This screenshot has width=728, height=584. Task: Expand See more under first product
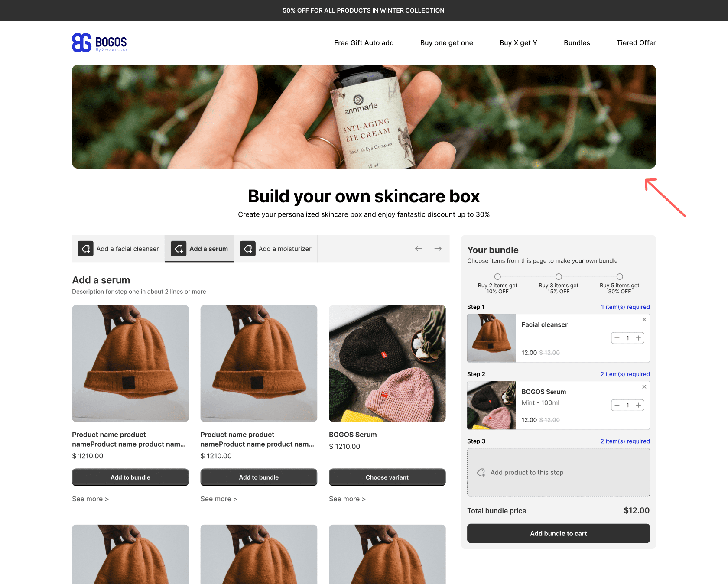90,499
